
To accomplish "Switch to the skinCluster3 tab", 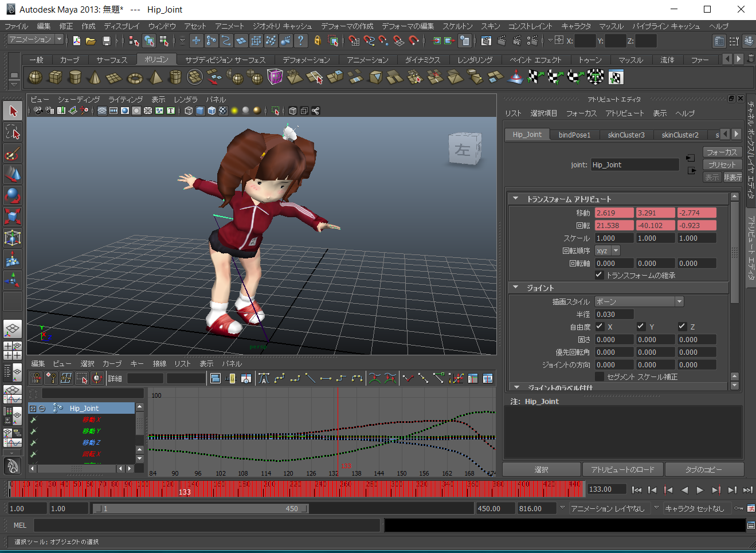I will click(x=626, y=135).
